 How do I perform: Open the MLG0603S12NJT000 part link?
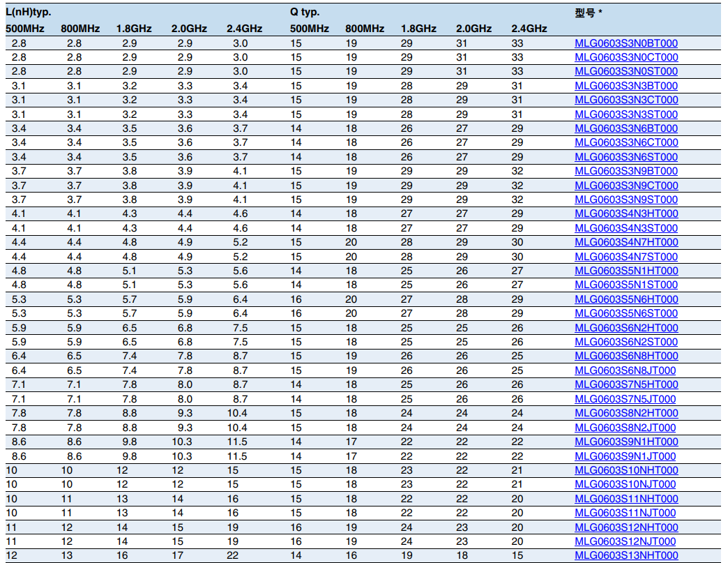(625, 541)
